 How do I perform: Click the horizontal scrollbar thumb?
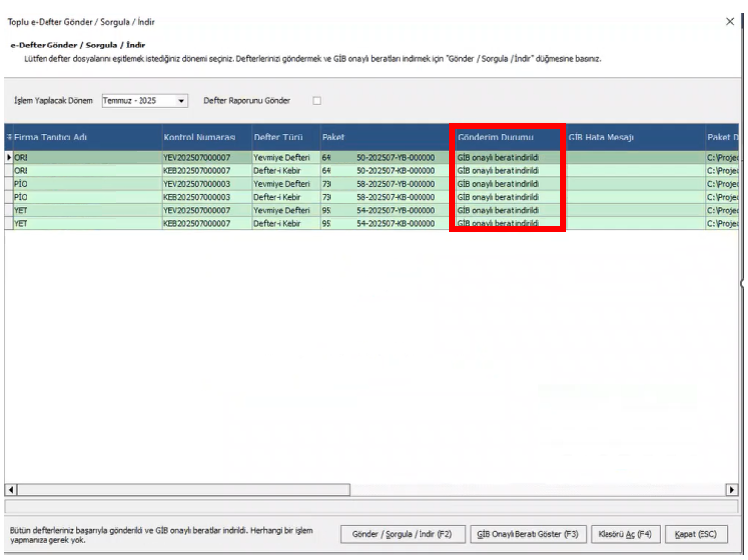(x=184, y=489)
